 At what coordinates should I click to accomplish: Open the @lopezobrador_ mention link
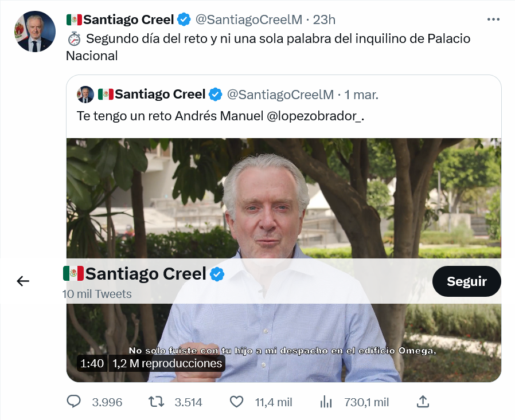315,116
